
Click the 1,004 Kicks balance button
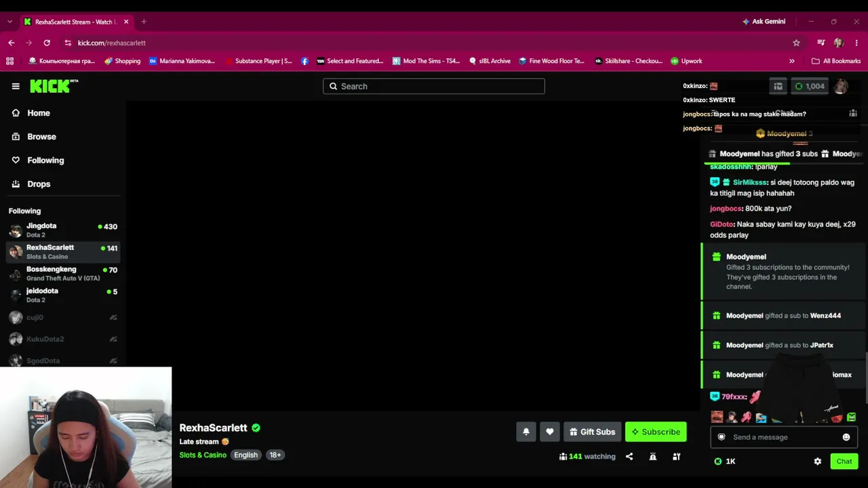click(x=810, y=86)
